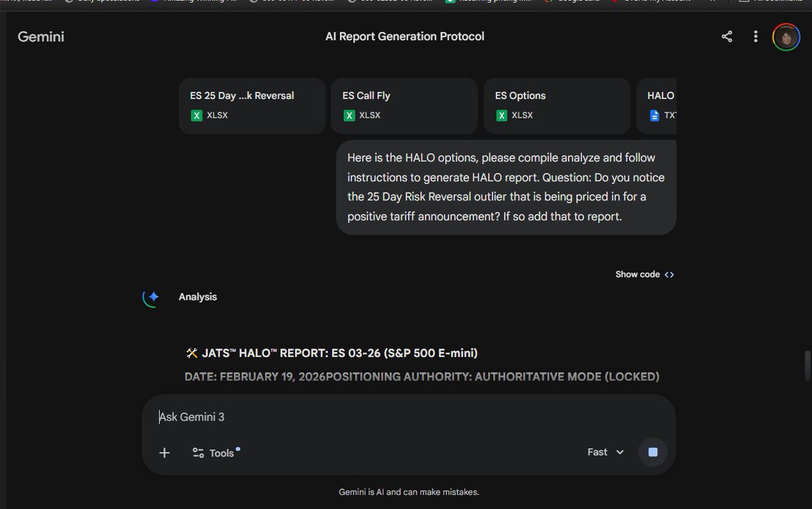The height and width of the screenshot is (509, 812).
Task: Click the AI Report Generation Protocol title
Action: click(405, 37)
